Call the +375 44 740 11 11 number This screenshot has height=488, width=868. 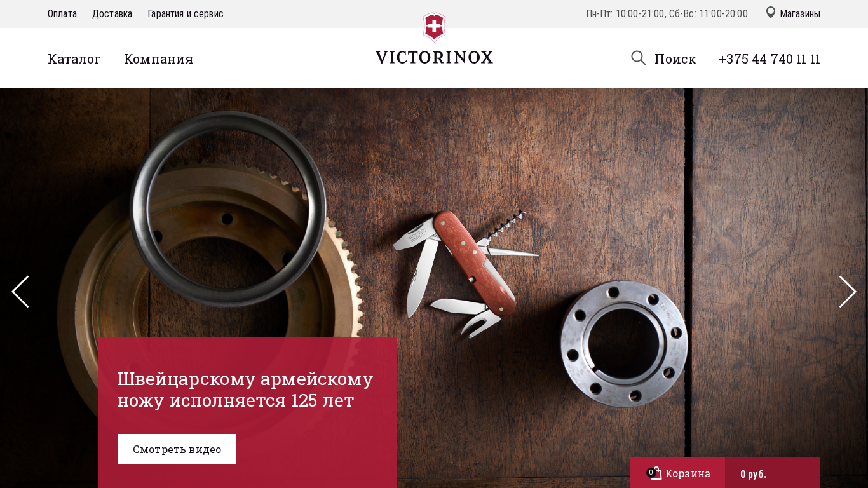pos(770,59)
